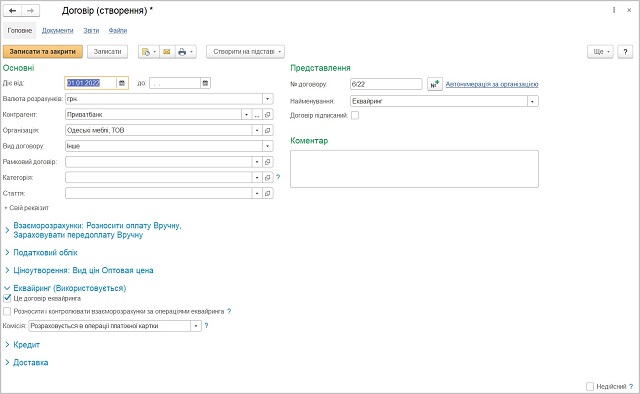Screen dimensions: 640x394
Task: Click the help question mark next to Категорія
Action: point(278,177)
